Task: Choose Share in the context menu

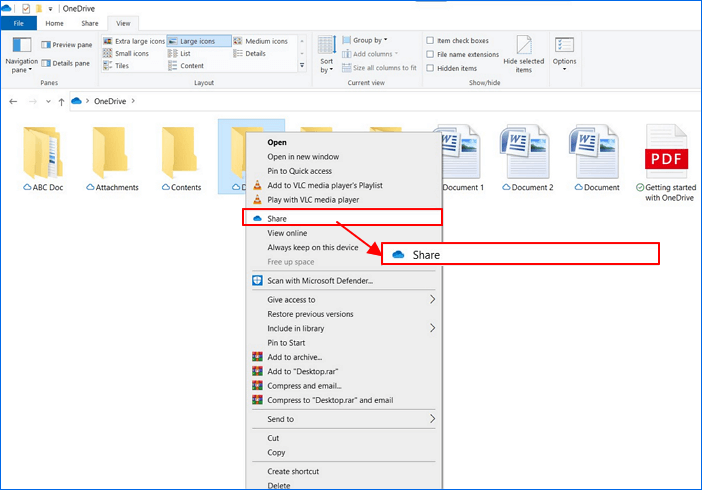Action: coord(277,217)
